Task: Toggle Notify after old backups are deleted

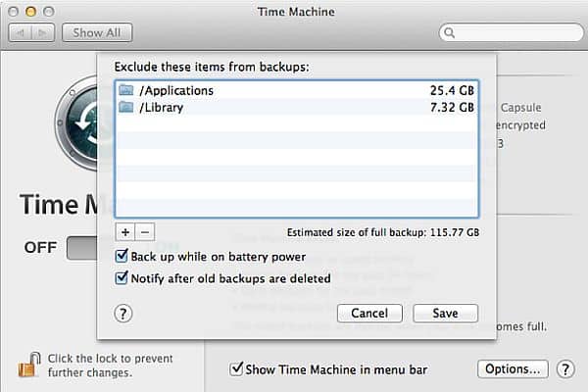Action: (x=122, y=278)
